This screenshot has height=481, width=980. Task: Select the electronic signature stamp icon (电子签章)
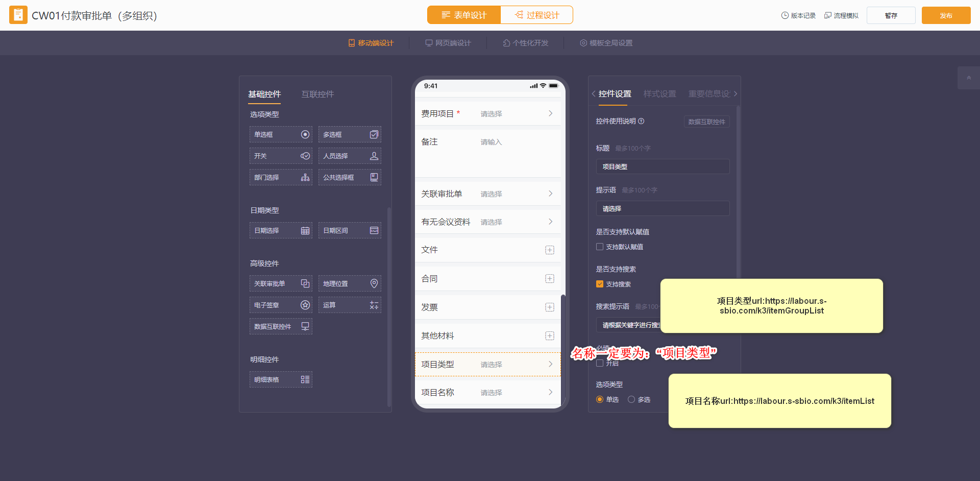305,305
